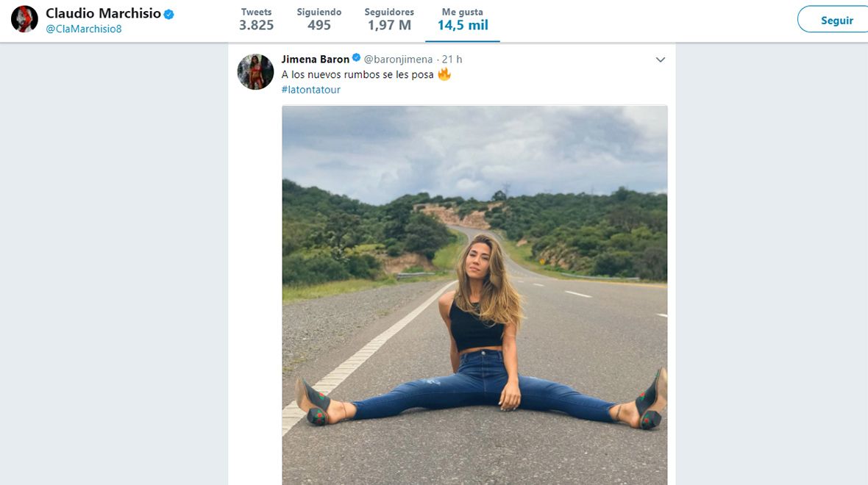Viewport: 868px width, 485px height.
Task: Open the #latontatour hashtag
Action: click(311, 90)
